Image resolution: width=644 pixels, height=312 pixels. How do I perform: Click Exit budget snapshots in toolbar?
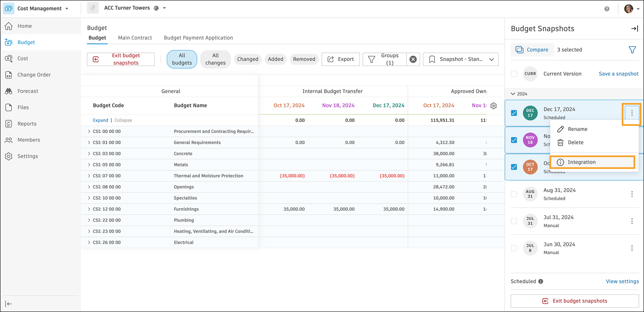121,59
